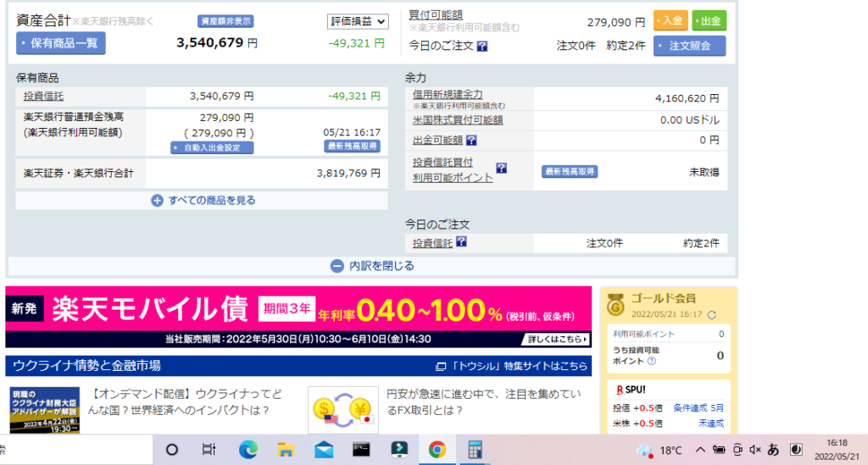Switch to Chrome on taskbar
The height and width of the screenshot is (465, 868).
point(437,450)
